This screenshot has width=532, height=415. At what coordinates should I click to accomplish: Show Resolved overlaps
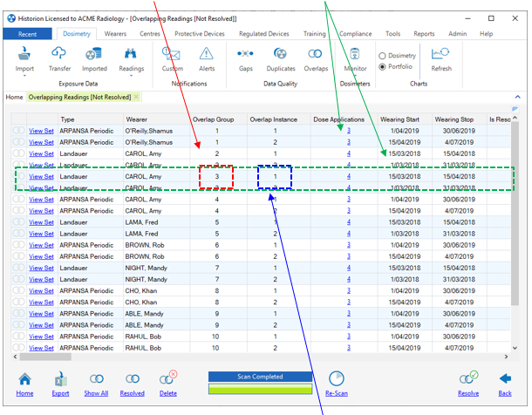tap(132, 384)
